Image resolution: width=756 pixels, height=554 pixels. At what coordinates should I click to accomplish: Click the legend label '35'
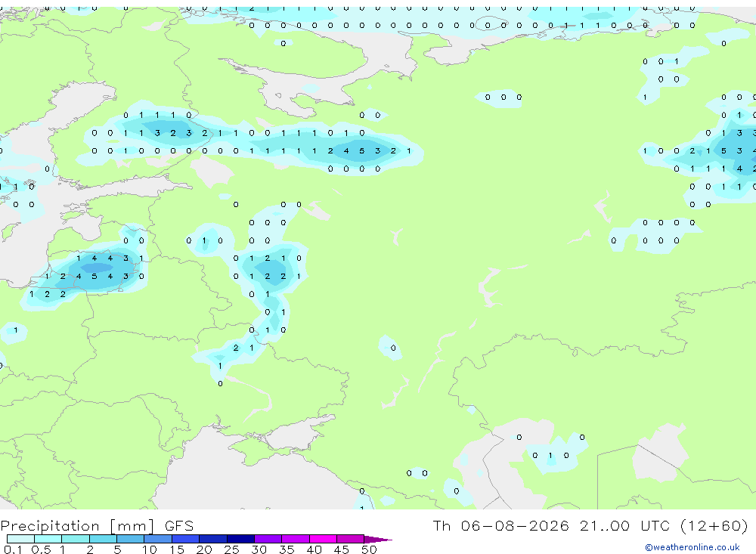[x=287, y=549]
